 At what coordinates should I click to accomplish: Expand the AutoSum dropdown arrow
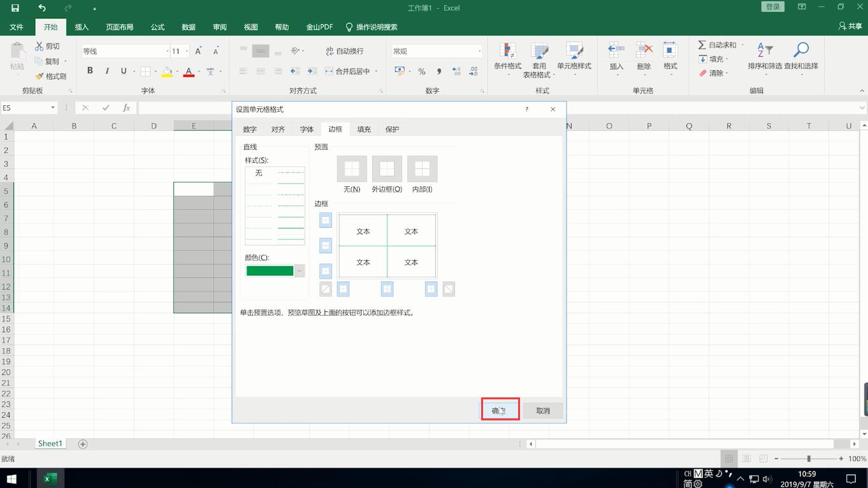pyautogui.click(x=742, y=45)
